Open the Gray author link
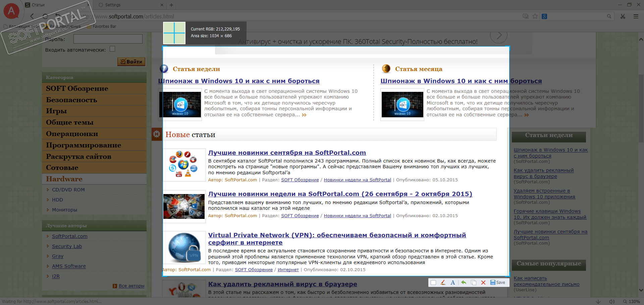This screenshot has width=644, height=305. point(58,256)
